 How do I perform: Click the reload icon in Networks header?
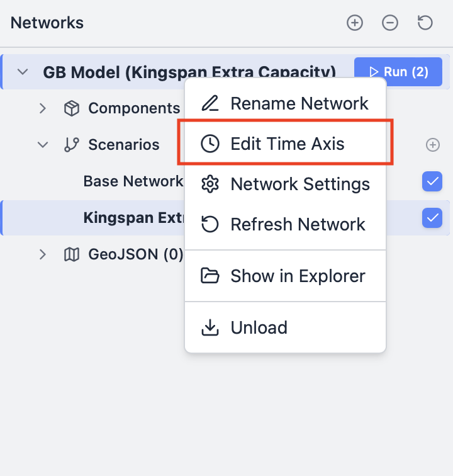425,23
